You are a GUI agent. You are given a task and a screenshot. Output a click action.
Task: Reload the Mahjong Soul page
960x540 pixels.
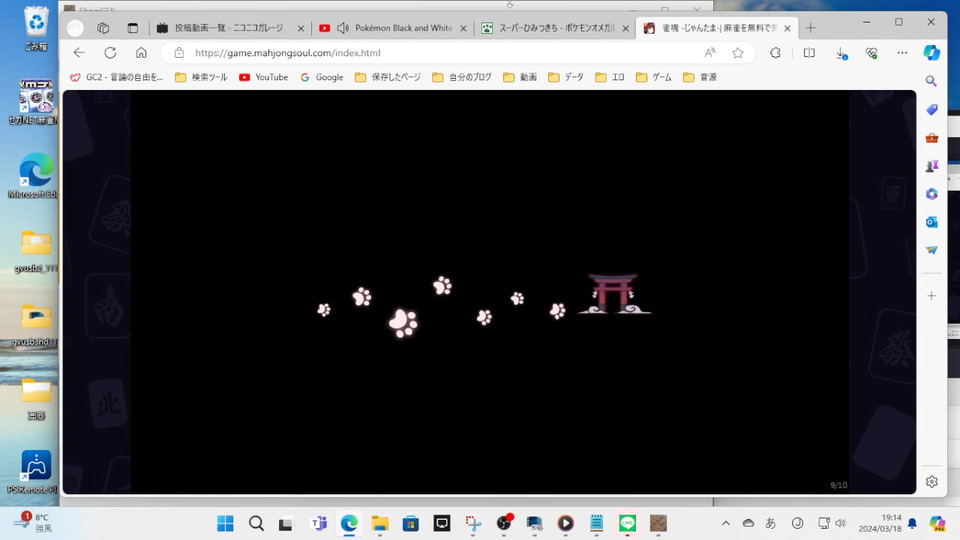[110, 53]
